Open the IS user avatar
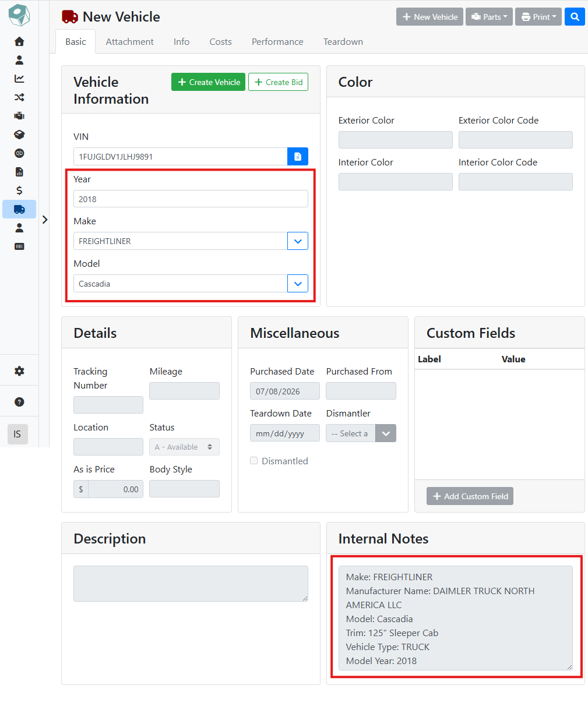This screenshot has height=706, width=588. tap(17, 434)
